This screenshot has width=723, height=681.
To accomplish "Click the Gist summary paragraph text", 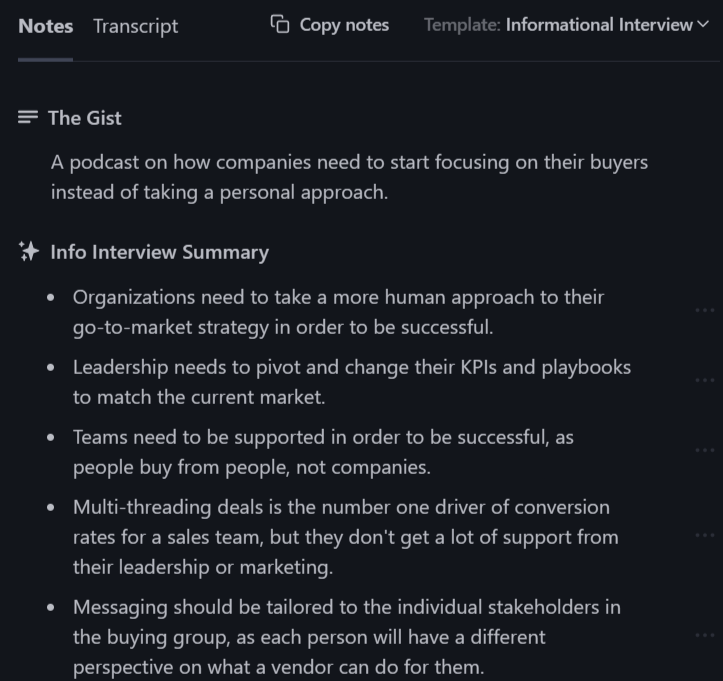I will [x=349, y=177].
